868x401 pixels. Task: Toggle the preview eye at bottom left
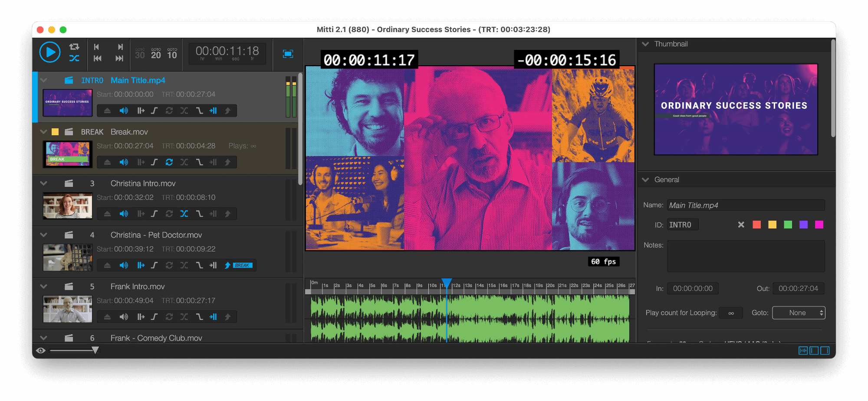[41, 349]
